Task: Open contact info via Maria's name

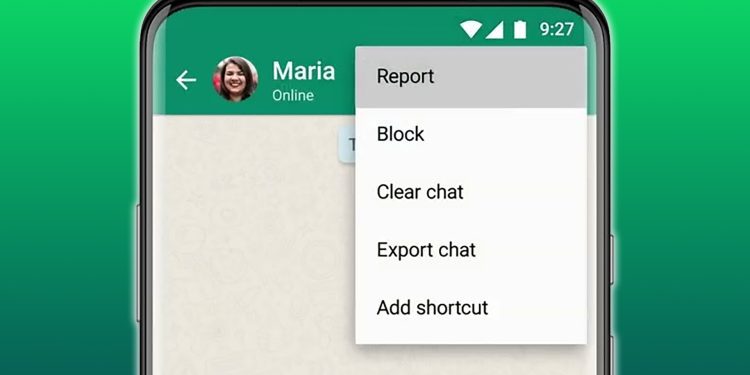Action: (304, 71)
